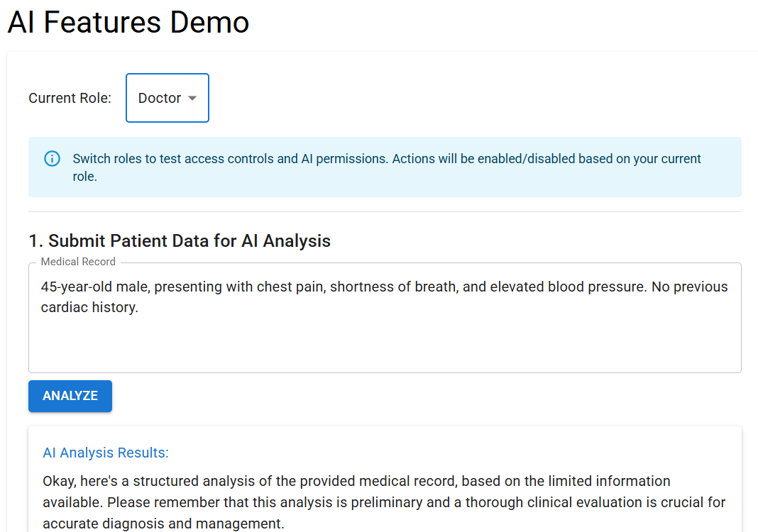Click the blue ANALYZE button

tap(70, 396)
